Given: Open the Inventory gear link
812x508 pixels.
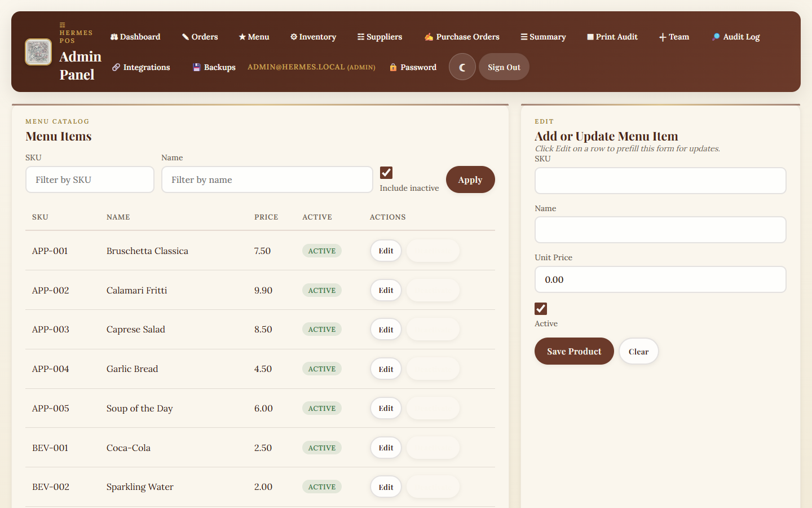Looking at the screenshot, I should click(313, 37).
